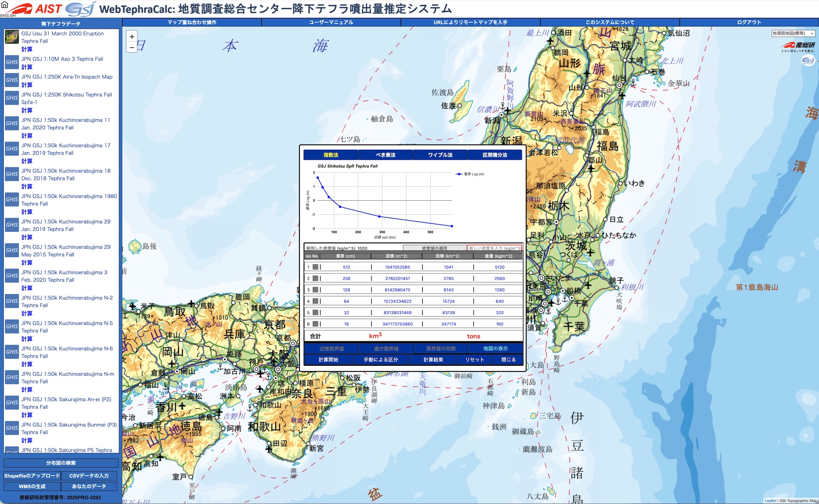Click the 近傍限界値 button
This screenshot has width=819, height=504.
tap(331, 348)
